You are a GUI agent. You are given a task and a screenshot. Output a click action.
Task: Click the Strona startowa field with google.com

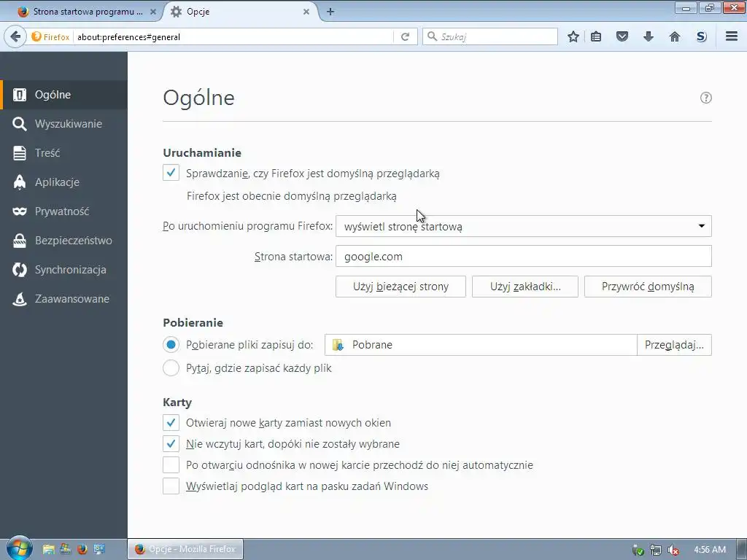pyautogui.click(x=524, y=256)
